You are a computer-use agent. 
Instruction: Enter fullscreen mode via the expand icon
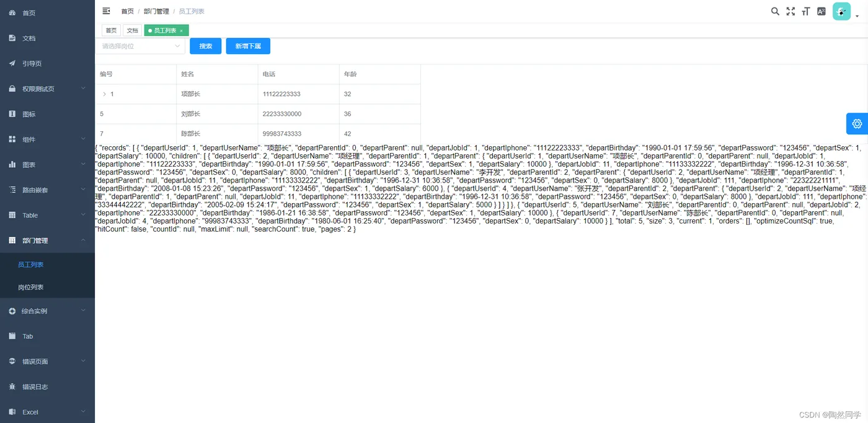[x=790, y=11]
